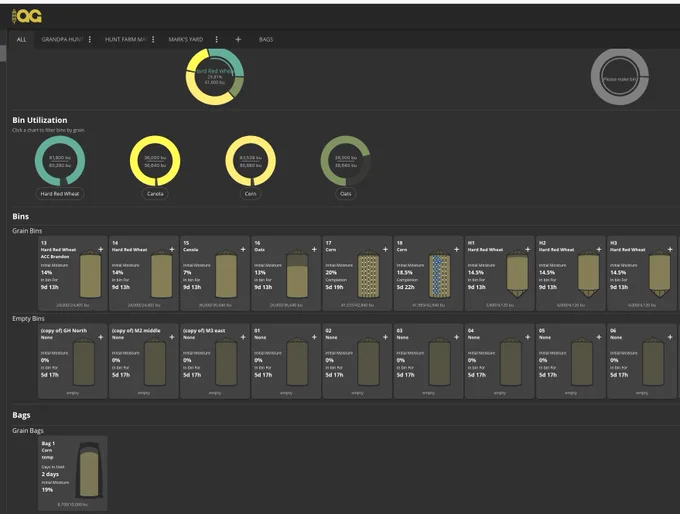Click the plus icon on bin 14

coord(172,249)
